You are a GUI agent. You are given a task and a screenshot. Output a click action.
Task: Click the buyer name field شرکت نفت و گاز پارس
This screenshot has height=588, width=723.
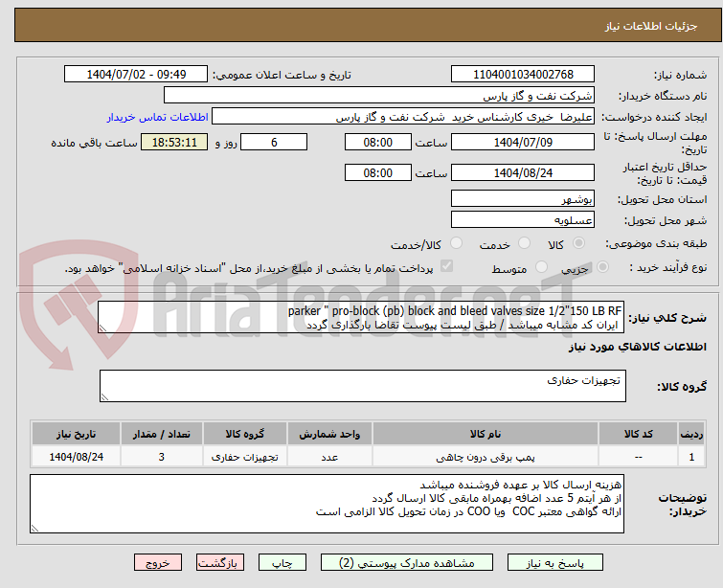(x=379, y=96)
